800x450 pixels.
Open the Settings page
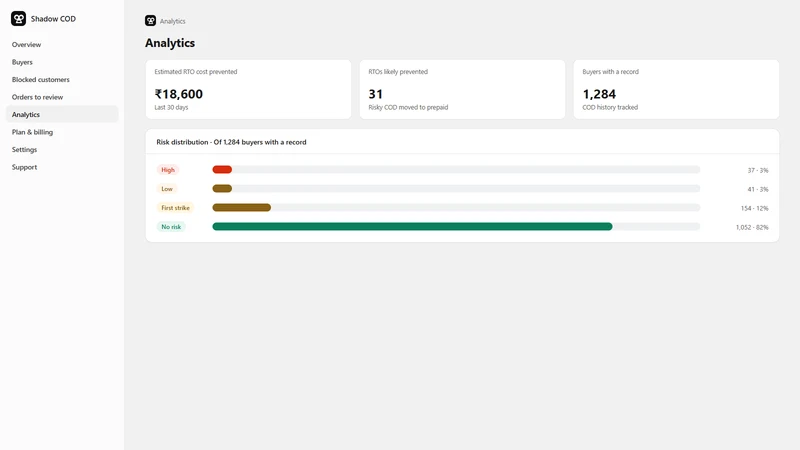pyautogui.click(x=24, y=149)
